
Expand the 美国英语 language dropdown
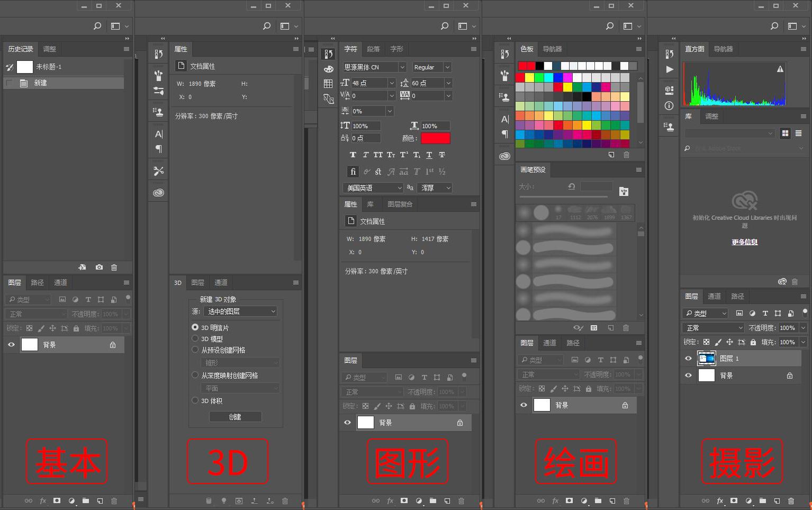point(373,187)
